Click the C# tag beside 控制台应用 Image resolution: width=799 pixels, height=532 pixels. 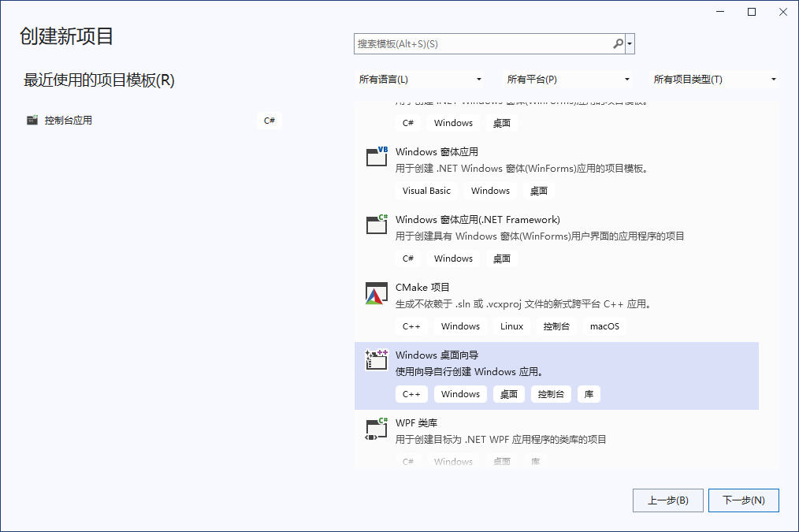point(269,121)
